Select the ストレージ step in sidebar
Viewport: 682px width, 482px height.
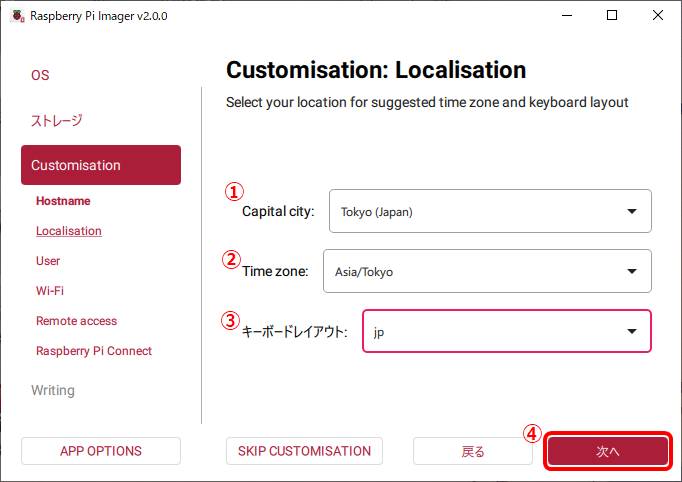(57, 120)
